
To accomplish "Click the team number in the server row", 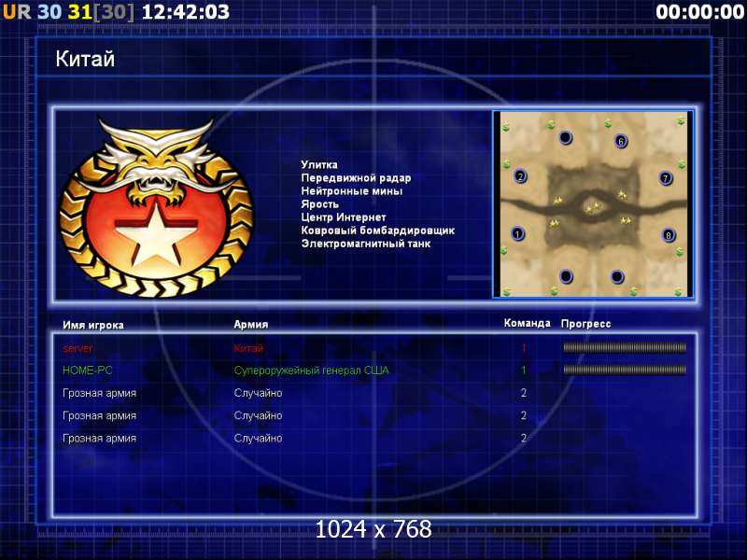I will [x=524, y=348].
